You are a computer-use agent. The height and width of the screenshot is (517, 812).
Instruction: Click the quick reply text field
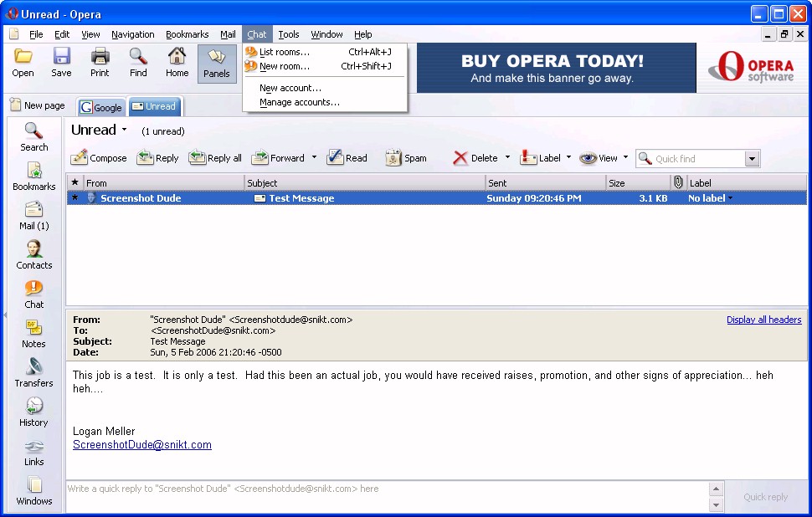pyautogui.click(x=387, y=497)
